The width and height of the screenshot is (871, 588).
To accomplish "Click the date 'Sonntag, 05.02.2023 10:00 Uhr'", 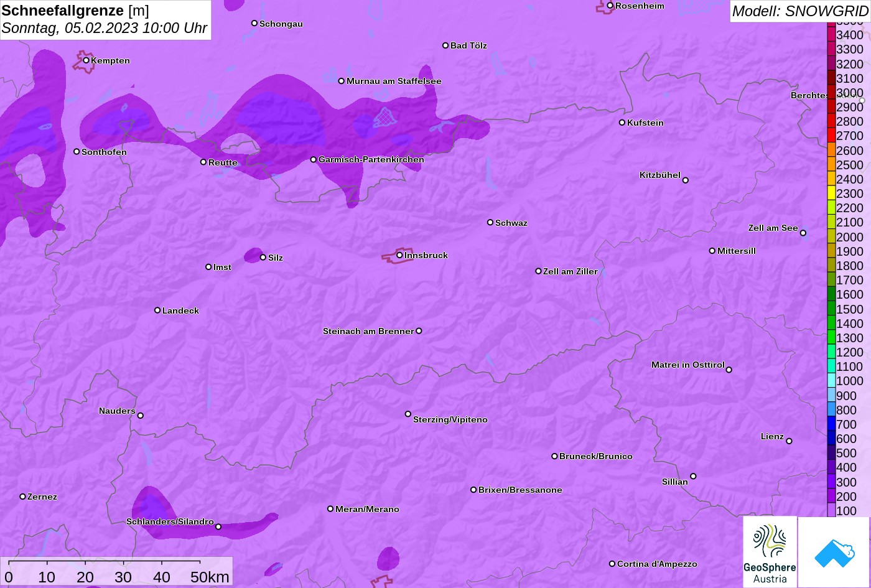I will pyautogui.click(x=105, y=28).
